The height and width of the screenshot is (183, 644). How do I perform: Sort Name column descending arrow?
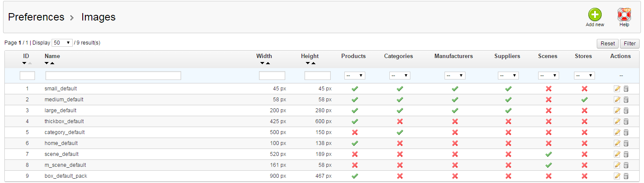tap(47, 63)
